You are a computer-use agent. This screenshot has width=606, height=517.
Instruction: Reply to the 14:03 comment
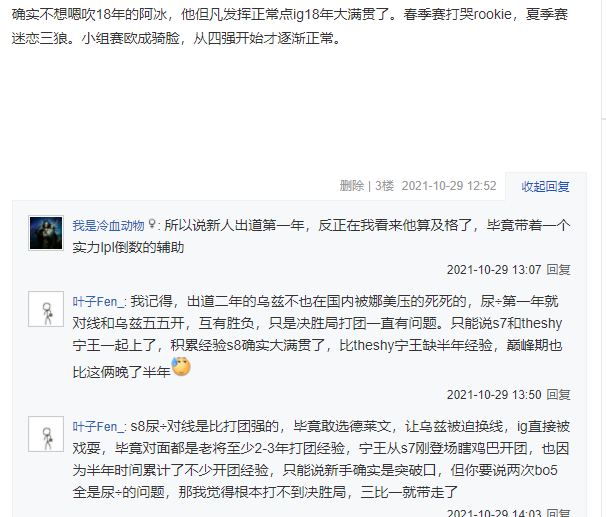click(x=558, y=513)
